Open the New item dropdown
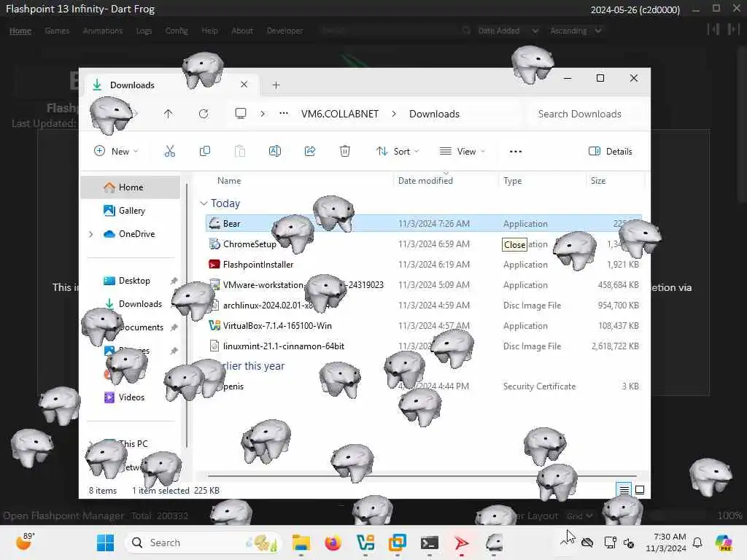This screenshot has width=747, height=560. (x=116, y=152)
